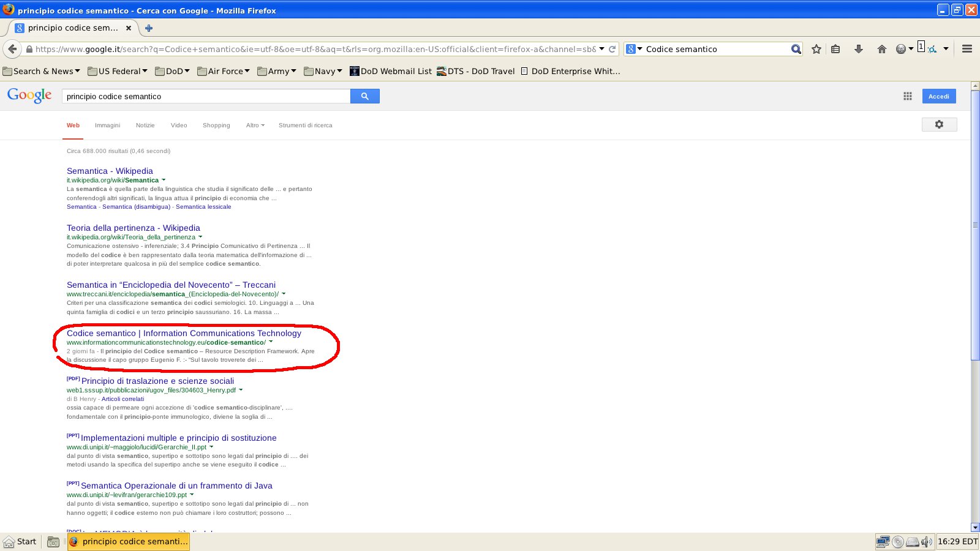Switch to the Video tab
Viewport: 980px width, 551px height.
[x=179, y=126]
